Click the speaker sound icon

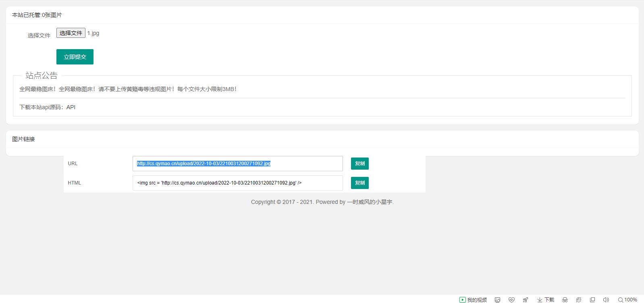(606, 300)
